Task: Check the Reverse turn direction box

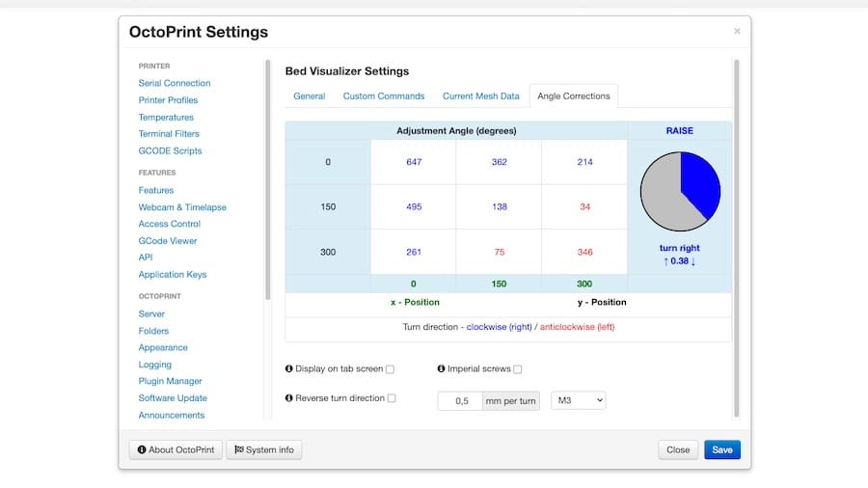Action: (x=392, y=398)
